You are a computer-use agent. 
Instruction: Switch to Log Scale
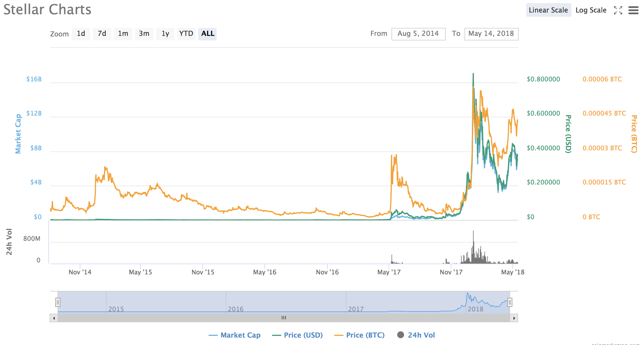(x=591, y=10)
